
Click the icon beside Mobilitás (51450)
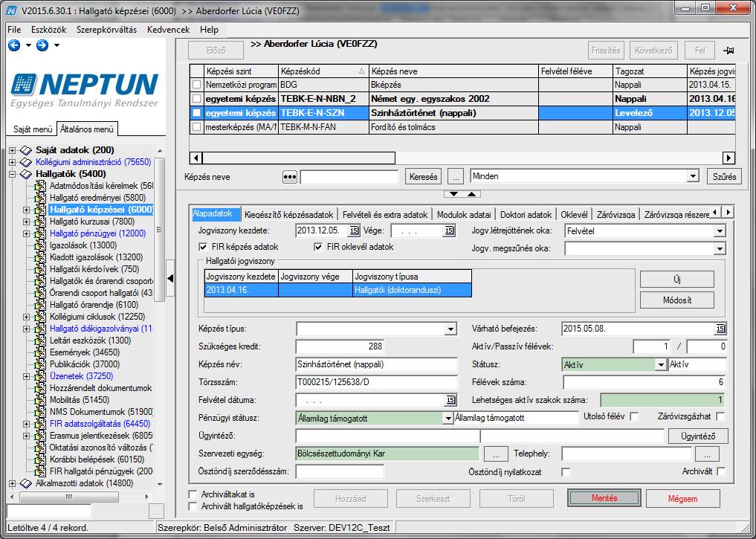point(40,400)
